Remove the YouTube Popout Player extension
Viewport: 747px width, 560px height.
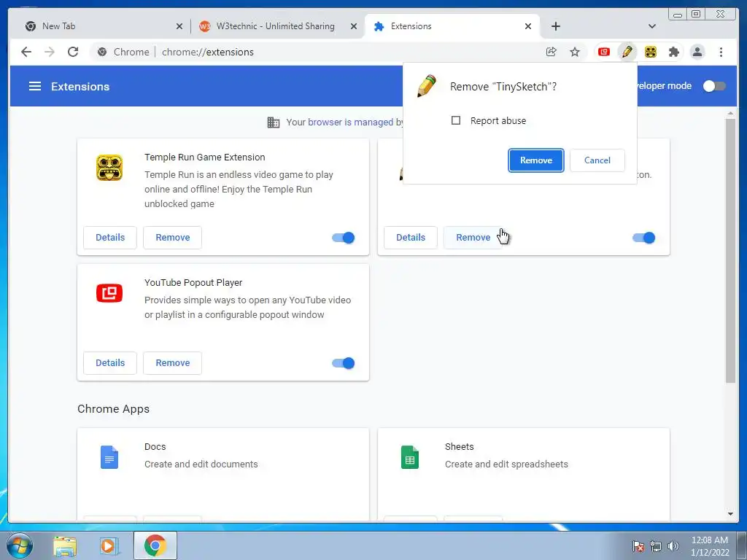tap(172, 363)
